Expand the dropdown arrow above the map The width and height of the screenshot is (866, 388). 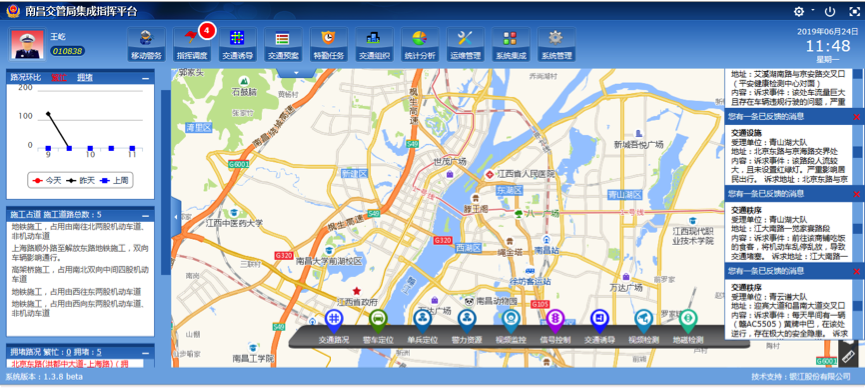tap(297, 72)
